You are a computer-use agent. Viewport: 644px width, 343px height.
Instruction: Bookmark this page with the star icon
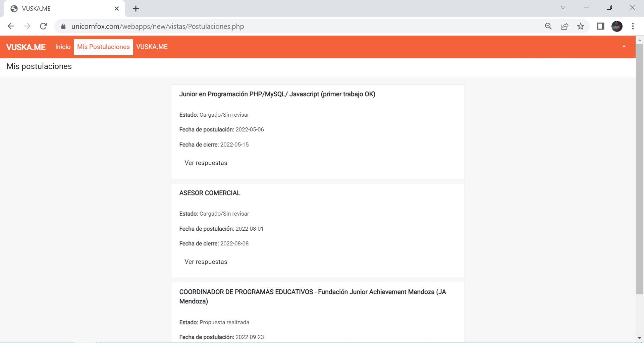pos(581,26)
